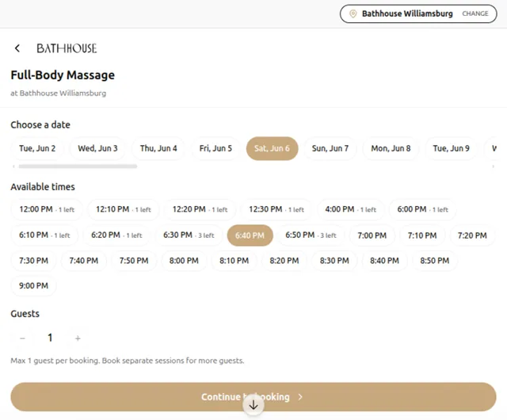507x420 pixels.
Task: Click Continue to booking button
Action: (253, 397)
